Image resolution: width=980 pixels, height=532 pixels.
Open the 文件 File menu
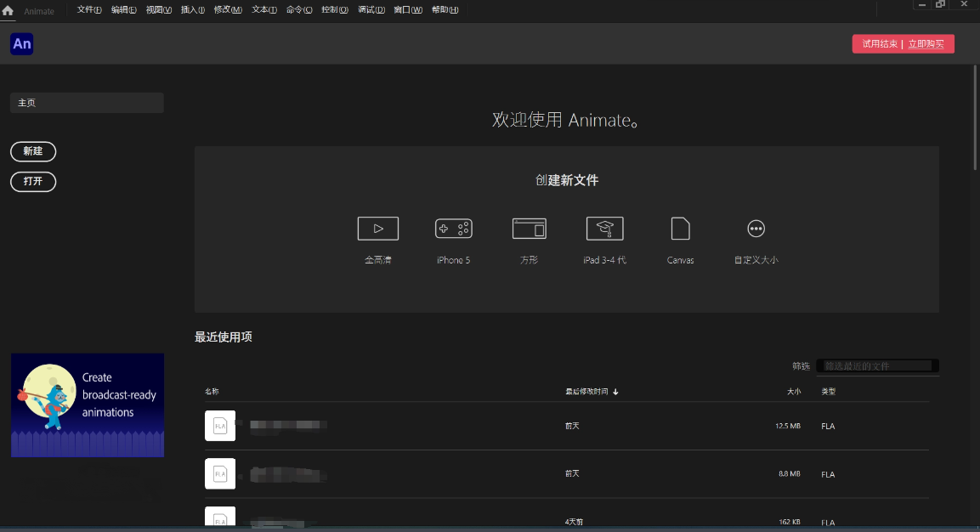click(89, 10)
